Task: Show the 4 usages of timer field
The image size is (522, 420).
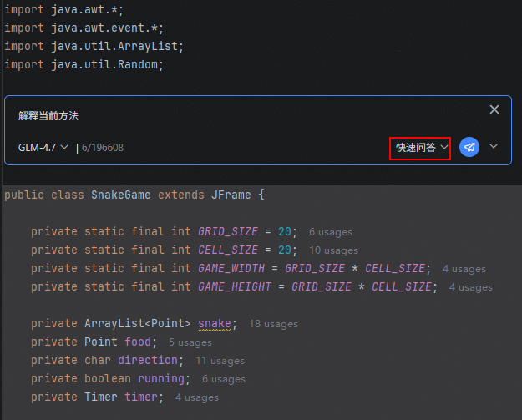Action: (x=196, y=397)
